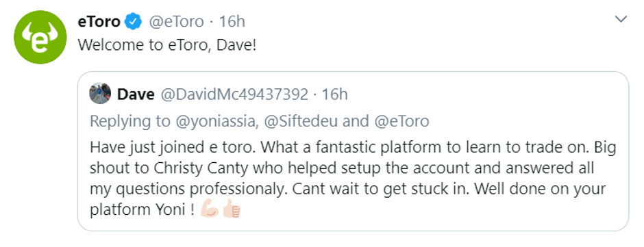Click the 'platform Yoni !' text line

[142, 209]
